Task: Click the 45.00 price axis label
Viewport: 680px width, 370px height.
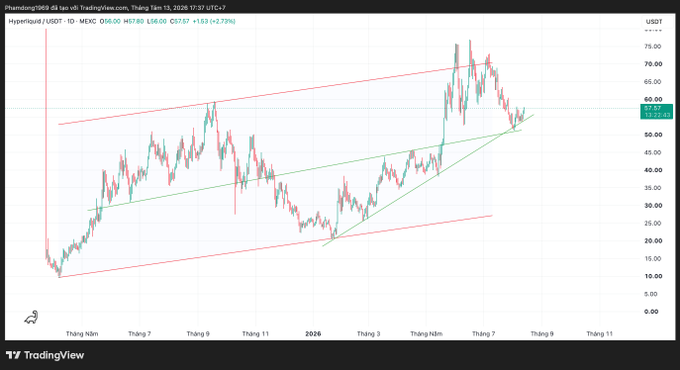Action: tap(653, 153)
